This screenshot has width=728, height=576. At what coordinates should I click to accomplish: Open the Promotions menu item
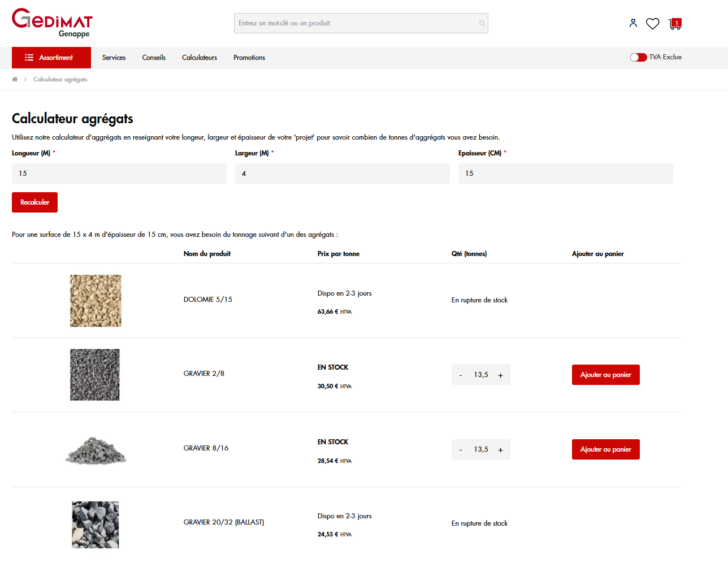click(x=249, y=58)
